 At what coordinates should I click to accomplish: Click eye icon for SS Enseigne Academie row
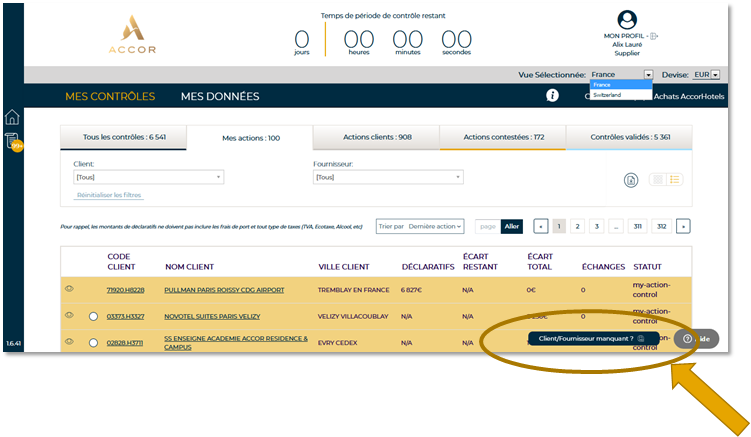point(69,342)
